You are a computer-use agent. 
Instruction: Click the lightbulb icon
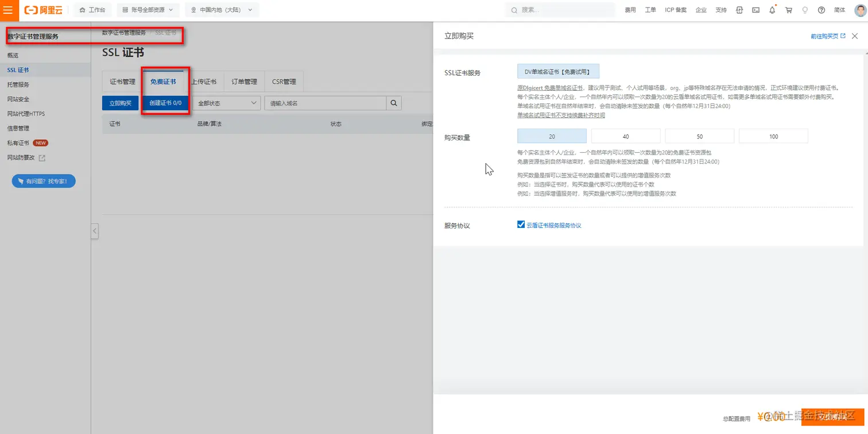pyautogui.click(x=805, y=10)
